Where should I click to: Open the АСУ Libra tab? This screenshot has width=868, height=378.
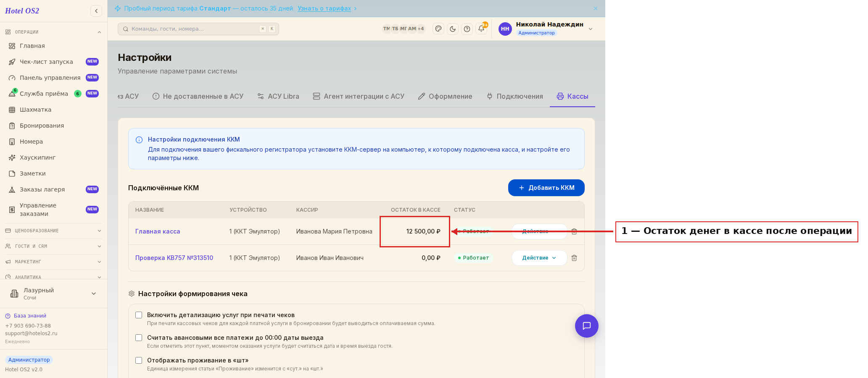pyautogui.click(x=278, y=96)
